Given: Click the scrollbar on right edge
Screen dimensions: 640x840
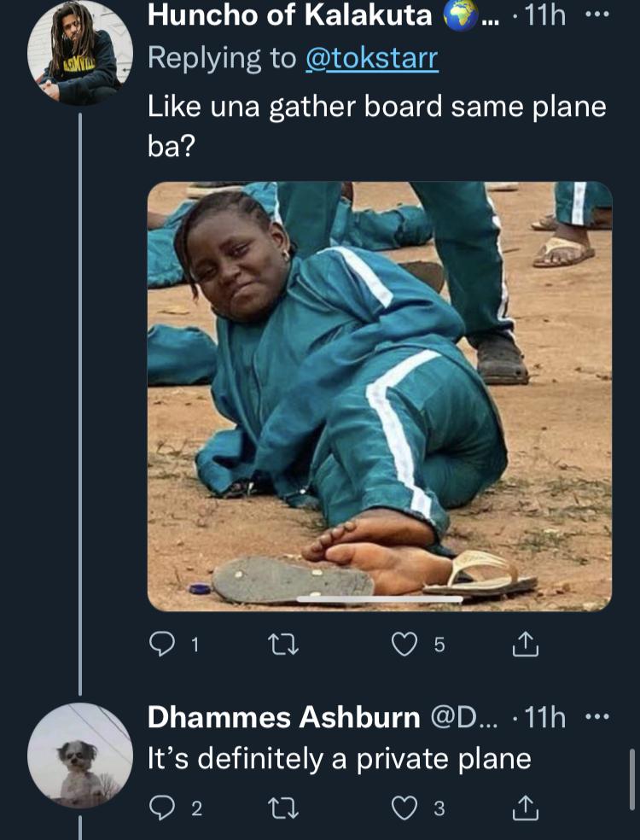Looking at the screenshot, I should 632,779.
